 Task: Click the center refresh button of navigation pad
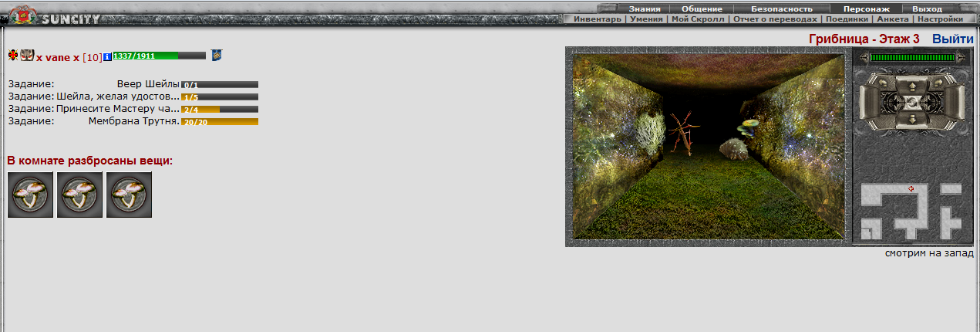[x=912, y=103]
